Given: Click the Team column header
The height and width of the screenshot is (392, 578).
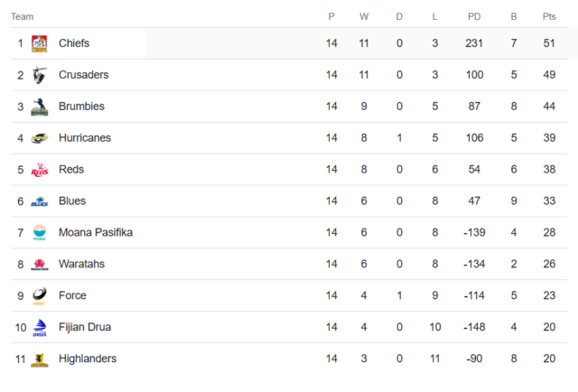Looking at the screenshot, I should pos(22,16).
